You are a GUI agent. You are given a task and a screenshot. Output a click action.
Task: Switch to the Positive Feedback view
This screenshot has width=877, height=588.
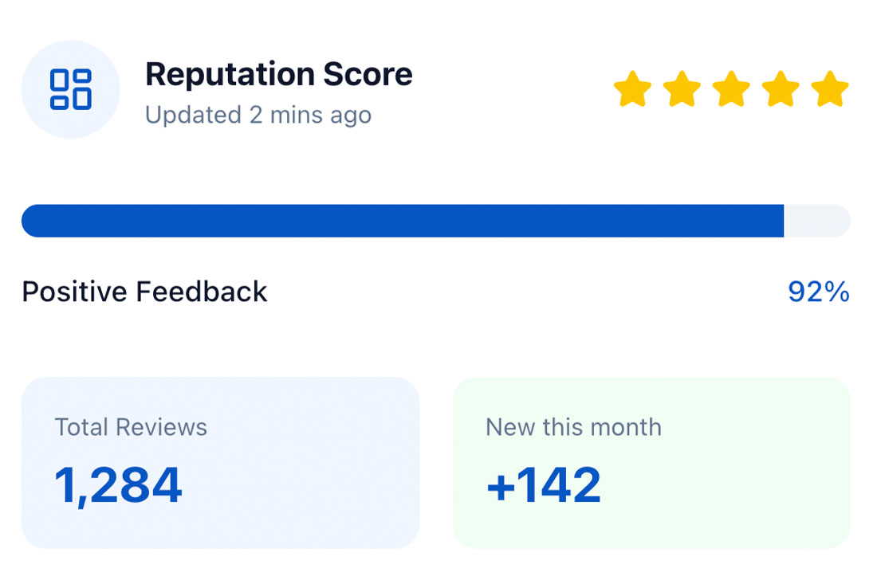(144, 292)
